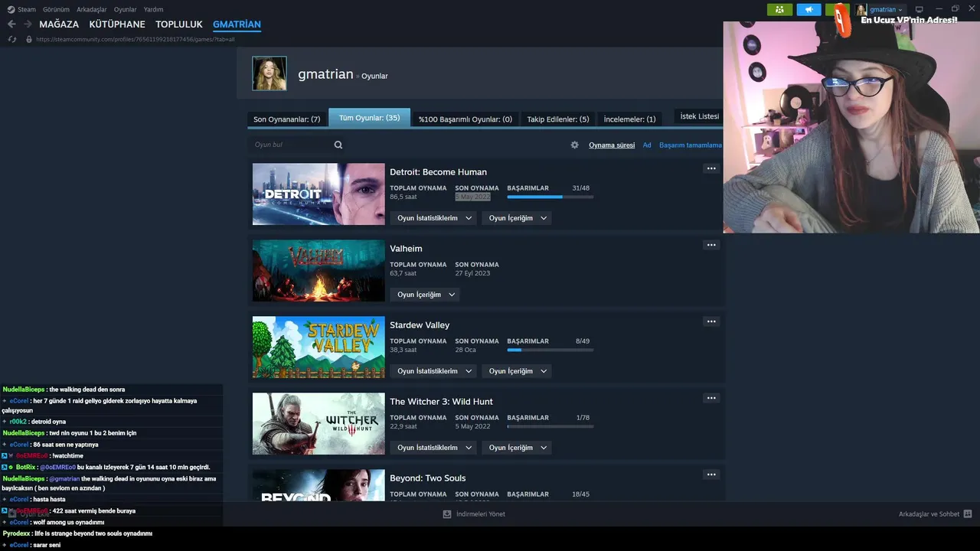
Task: Go to the KÜTÜPHANE section
Action: [x=117, y=24]
